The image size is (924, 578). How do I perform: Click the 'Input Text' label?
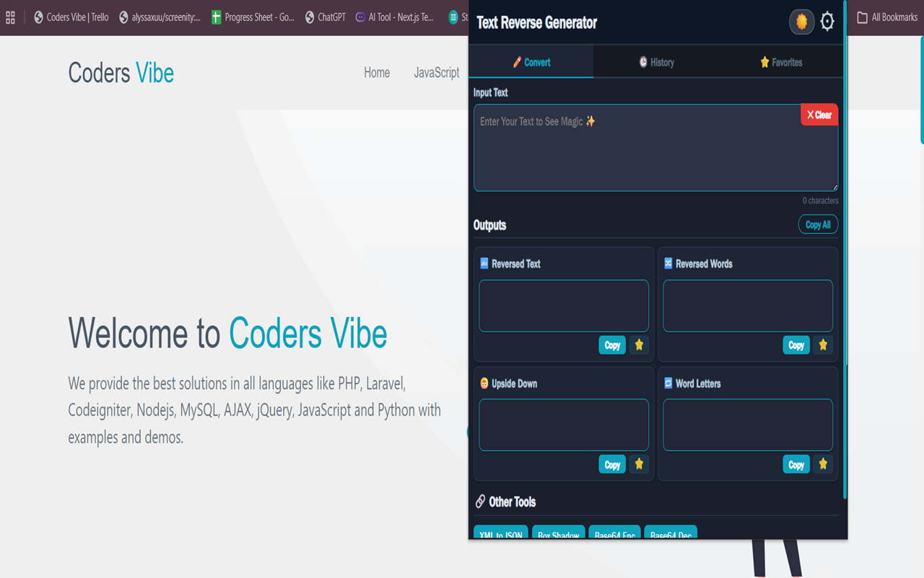click(x=491, y=92)
